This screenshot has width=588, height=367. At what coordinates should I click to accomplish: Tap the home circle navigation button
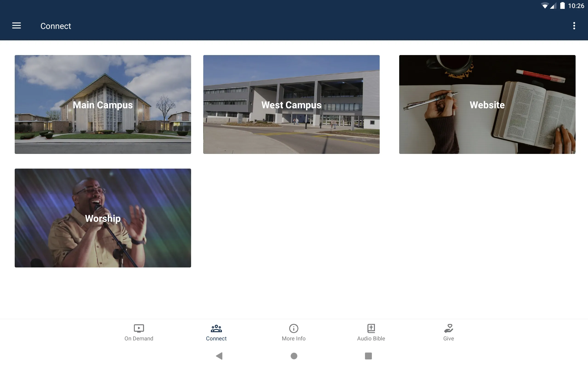click(294, 356)
